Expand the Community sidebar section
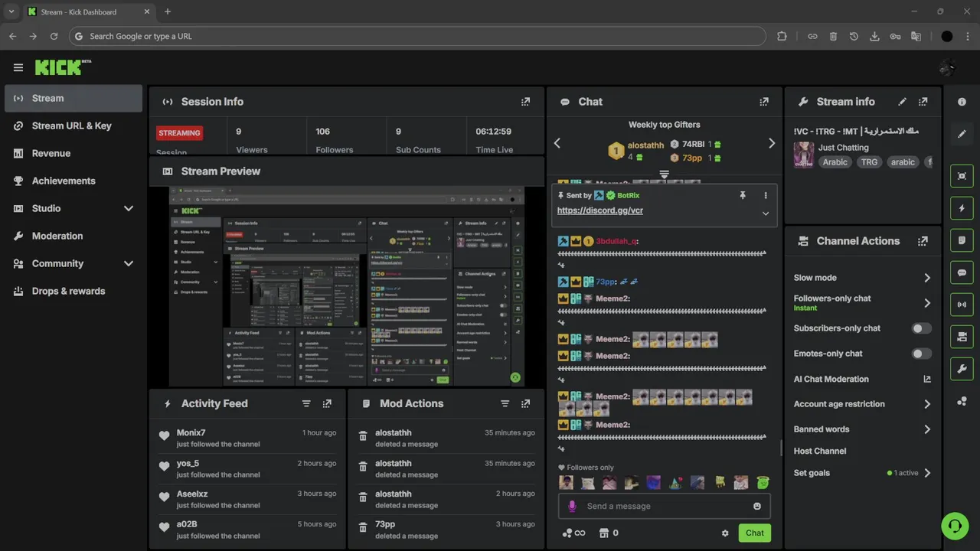Image resolution: width=980 pixels, height=551 pixels. (x=129, y=263)
